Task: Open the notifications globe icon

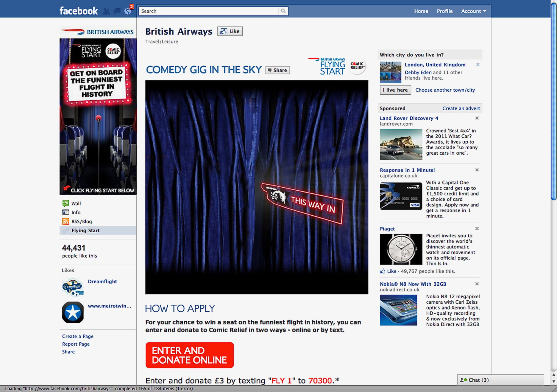Action: [128, 11]
